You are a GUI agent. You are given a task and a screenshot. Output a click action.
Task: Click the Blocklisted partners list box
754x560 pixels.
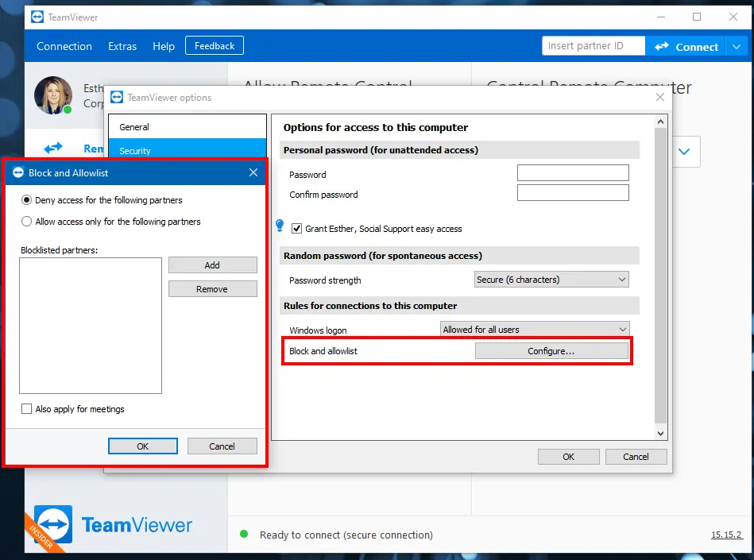pos(91,326)
